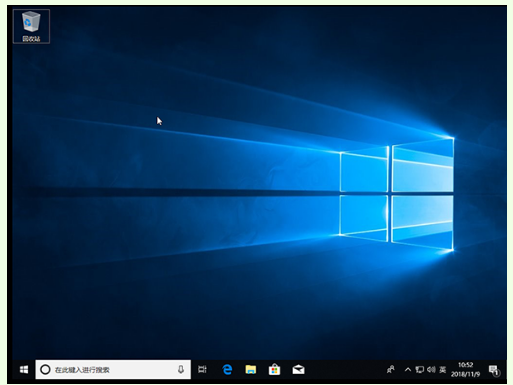Screen dimensions: 513x385
Task: Open the Action Center notification icon
Action: 494,370
